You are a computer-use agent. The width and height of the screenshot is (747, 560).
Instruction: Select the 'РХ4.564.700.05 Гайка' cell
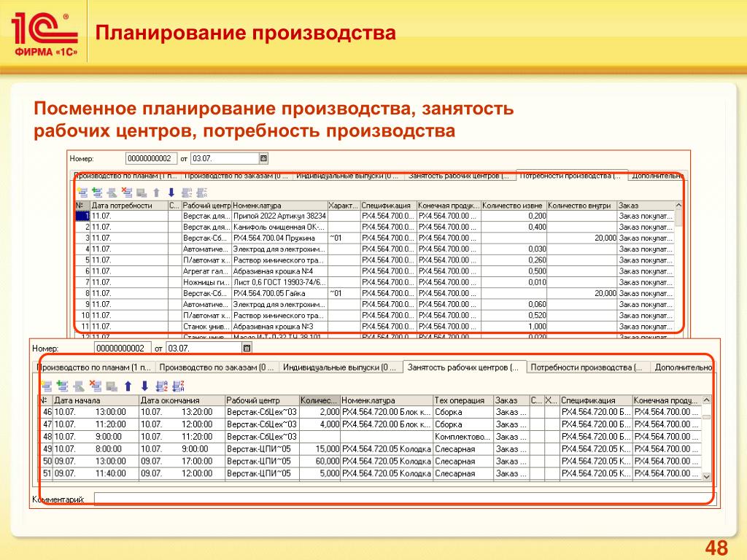tap(279, 293)
